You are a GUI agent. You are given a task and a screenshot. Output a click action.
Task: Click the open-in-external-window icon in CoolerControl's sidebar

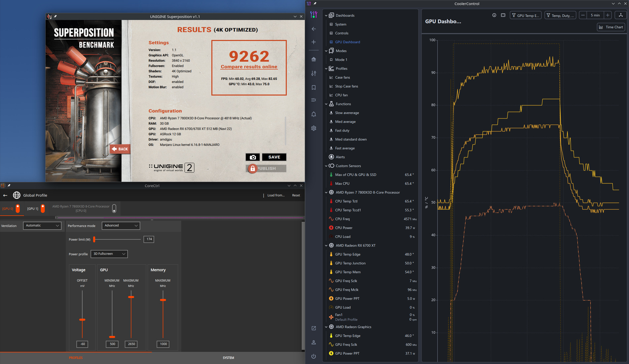(314, 328)
